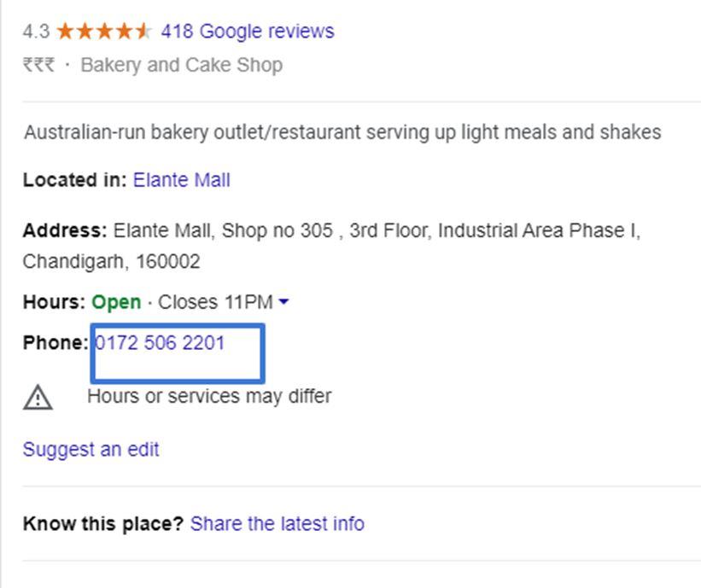The image size is (701, 588).
Task: Click the Hours label
Action: pos(54,302)
